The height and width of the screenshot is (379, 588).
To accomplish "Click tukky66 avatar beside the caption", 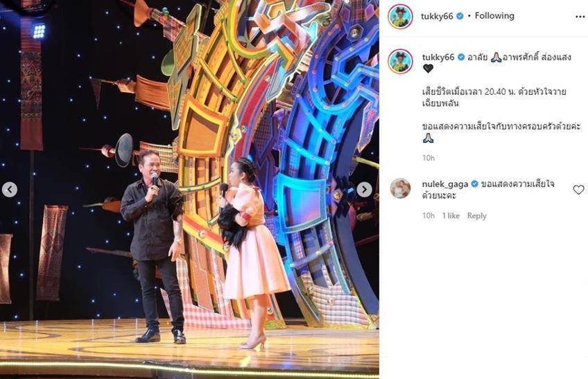I will (x=400, y=61).
